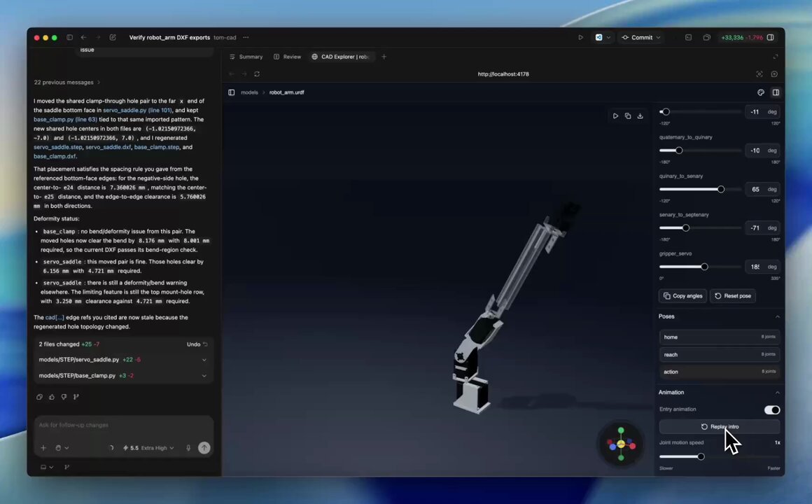The height and width of the screenshot is (504, 812).
Task: Select the action pose
Action: 720,372
